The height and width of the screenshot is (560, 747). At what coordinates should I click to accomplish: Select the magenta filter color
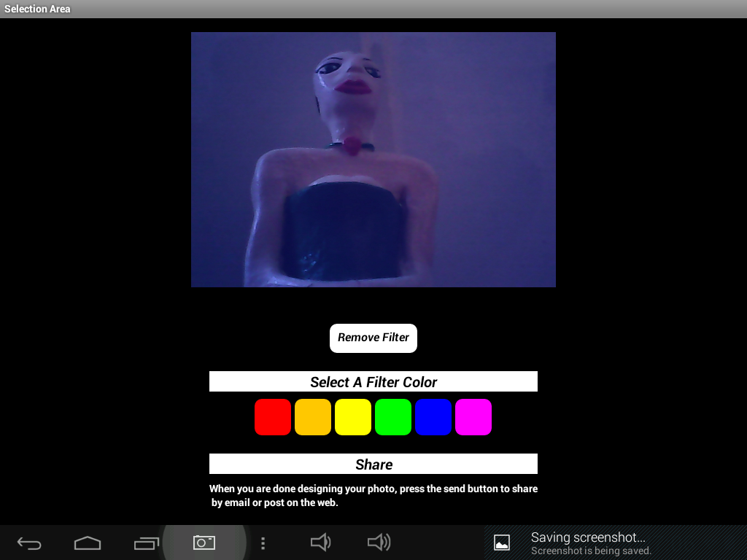(473, 417)
